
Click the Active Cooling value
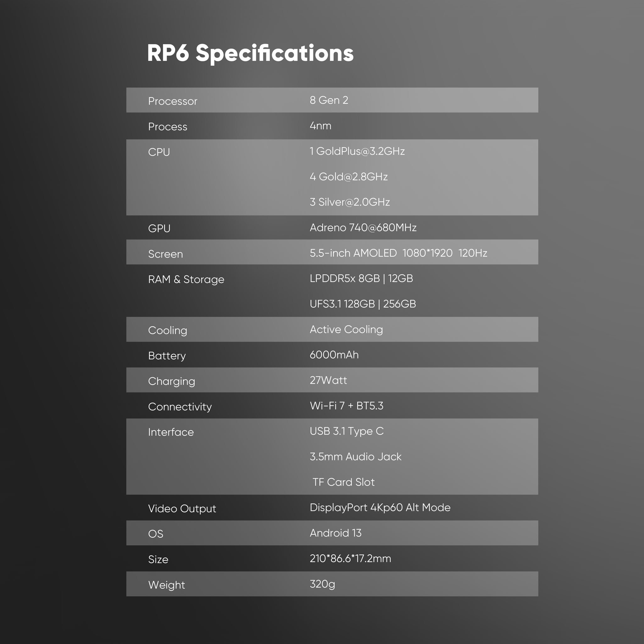tap(346, 329)
